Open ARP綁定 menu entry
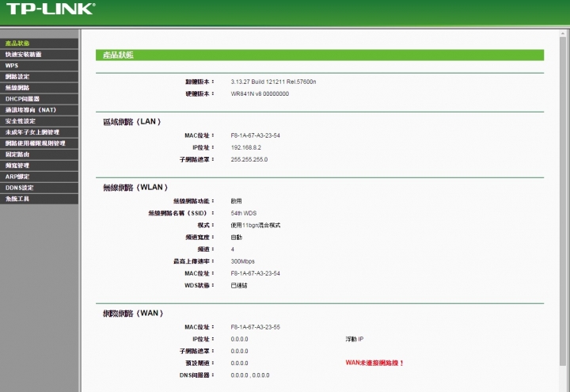Viewport: 570px width, 392px height. click(x=39, y=177)
